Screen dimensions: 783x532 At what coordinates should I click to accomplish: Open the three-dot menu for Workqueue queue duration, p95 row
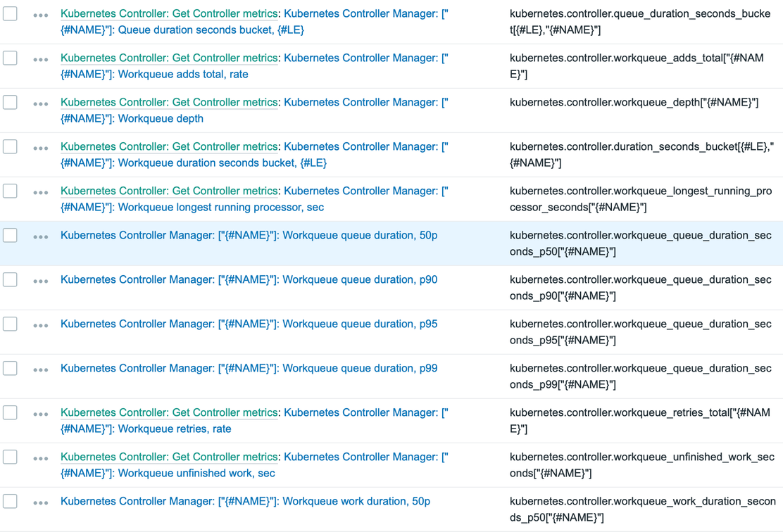point(40,326)
